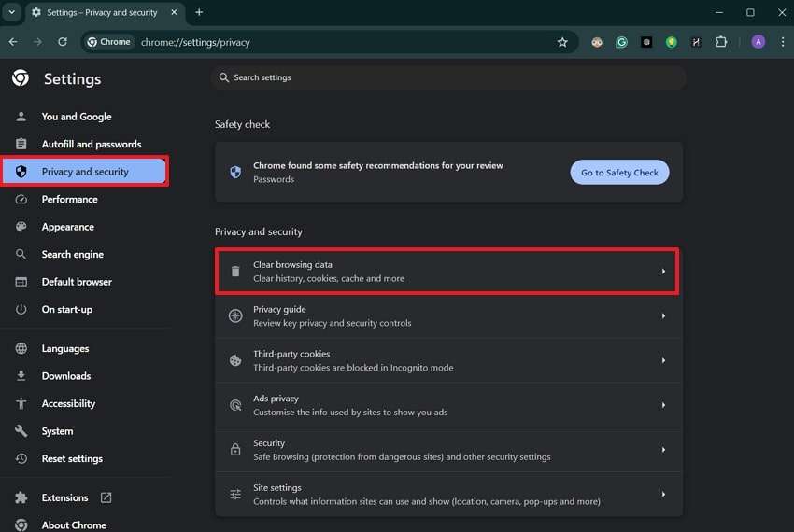Close the Settings tab
Screen dimensions: 794x532
pyautogui.click(x=174, y=12)
